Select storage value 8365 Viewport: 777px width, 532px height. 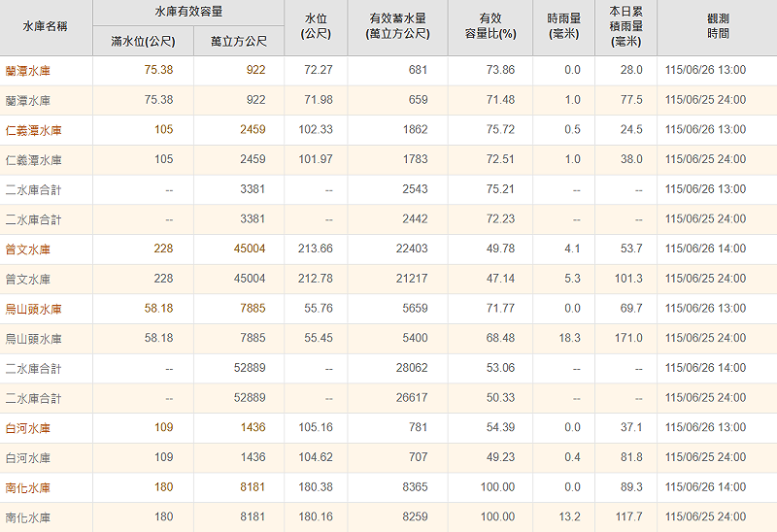tap(416, 487)
